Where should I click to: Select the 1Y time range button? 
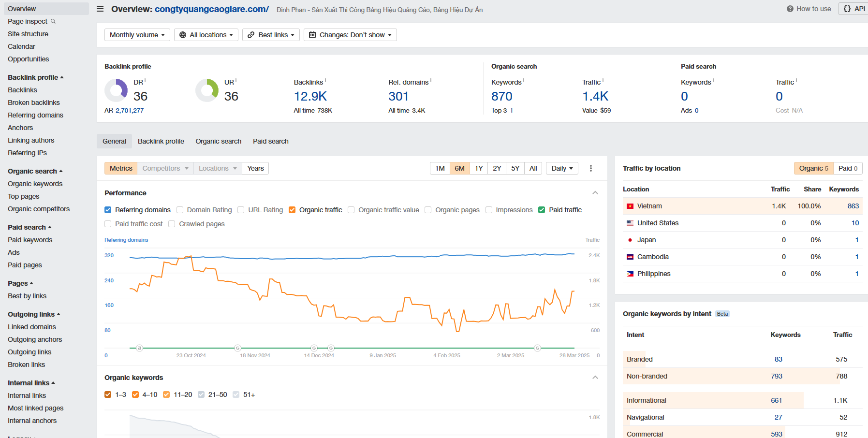coord(479,168)
